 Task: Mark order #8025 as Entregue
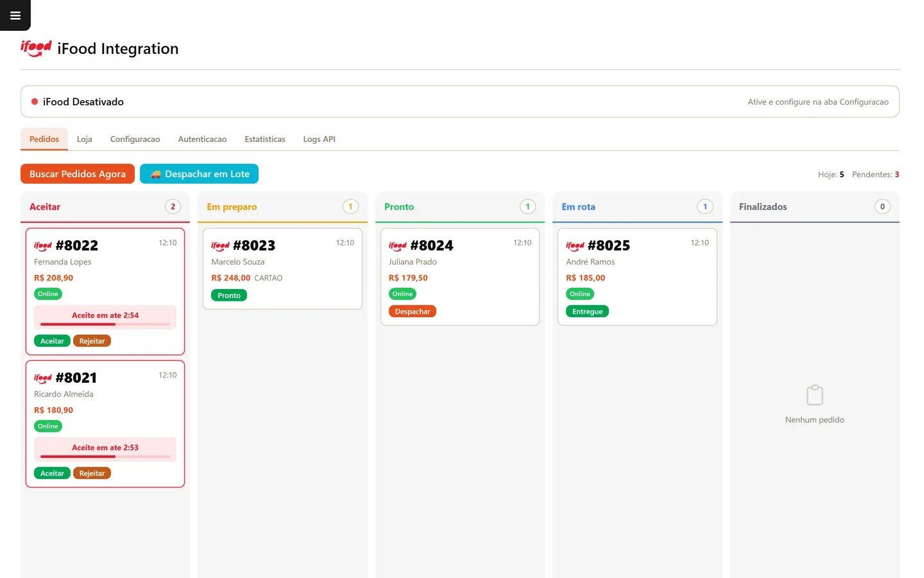point(588,311)
